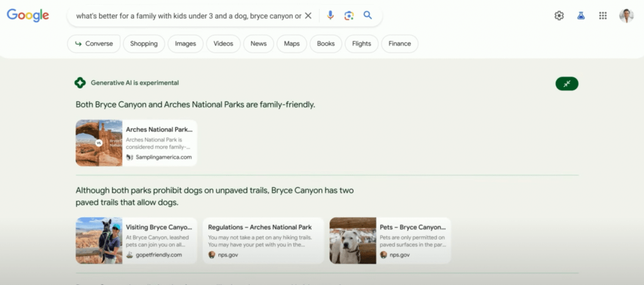Switch to the Finance filter
The height and width of the screenshot is (285, 644).
click(x=400, y=44)
